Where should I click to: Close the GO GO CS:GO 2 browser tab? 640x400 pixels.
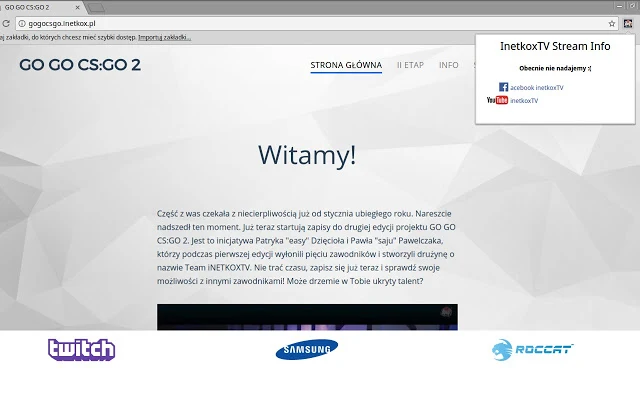pos(78,7)
